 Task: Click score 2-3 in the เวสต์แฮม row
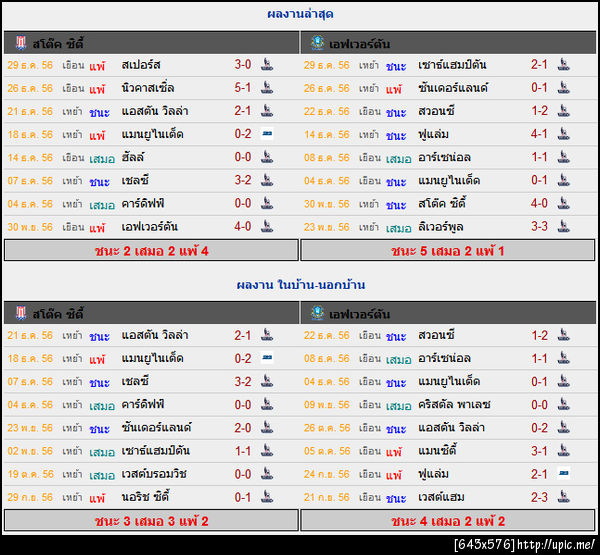point(539,497)
